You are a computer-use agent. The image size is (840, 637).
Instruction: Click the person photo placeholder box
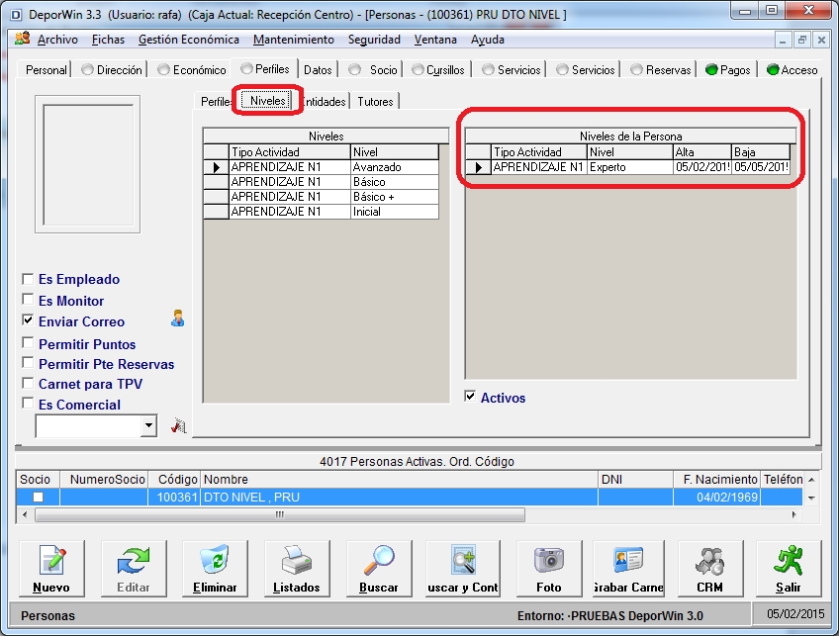tap(88, 164)
